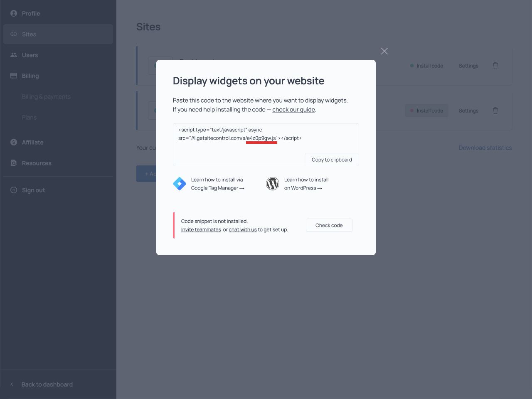Select the script code snippet field
532x399 pixels.
point(266,144)
